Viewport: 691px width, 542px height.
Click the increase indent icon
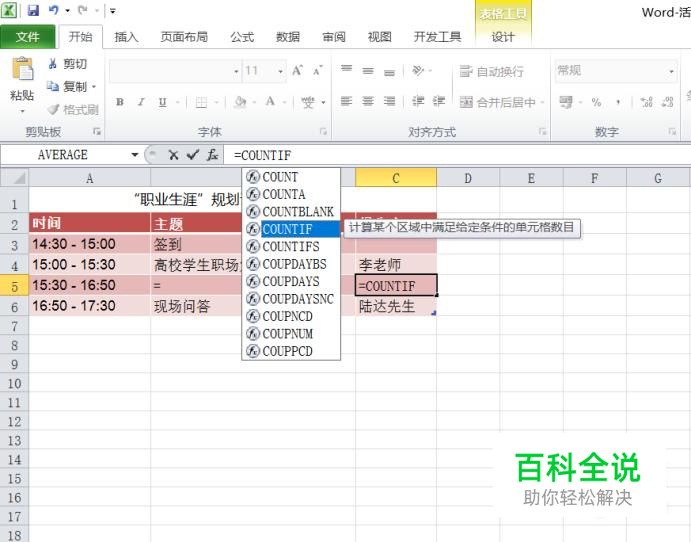[x=439, y=102]
